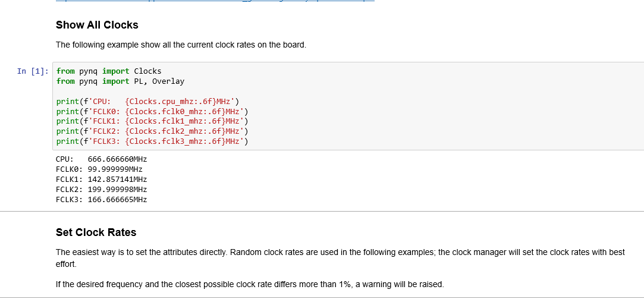Click the blank line between imports and prints

(349, 91)
